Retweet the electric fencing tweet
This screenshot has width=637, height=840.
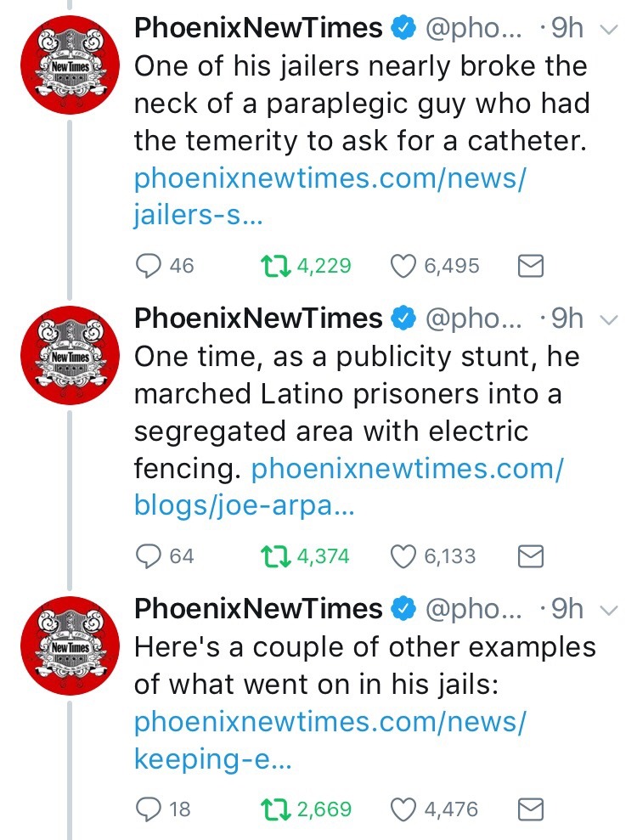pos(275,556)
